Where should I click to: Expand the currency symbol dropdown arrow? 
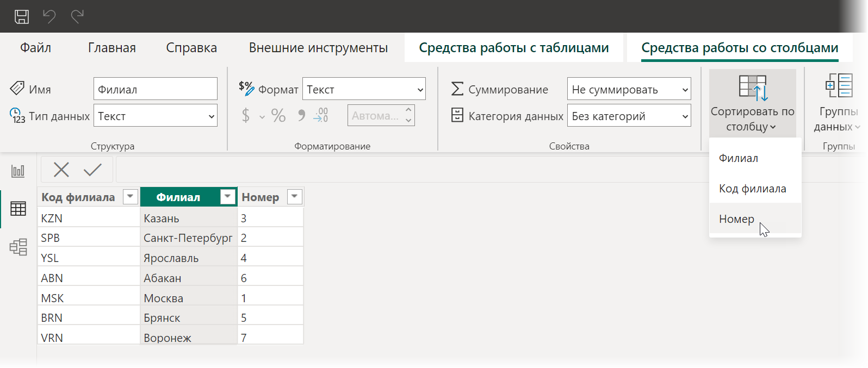262,117
